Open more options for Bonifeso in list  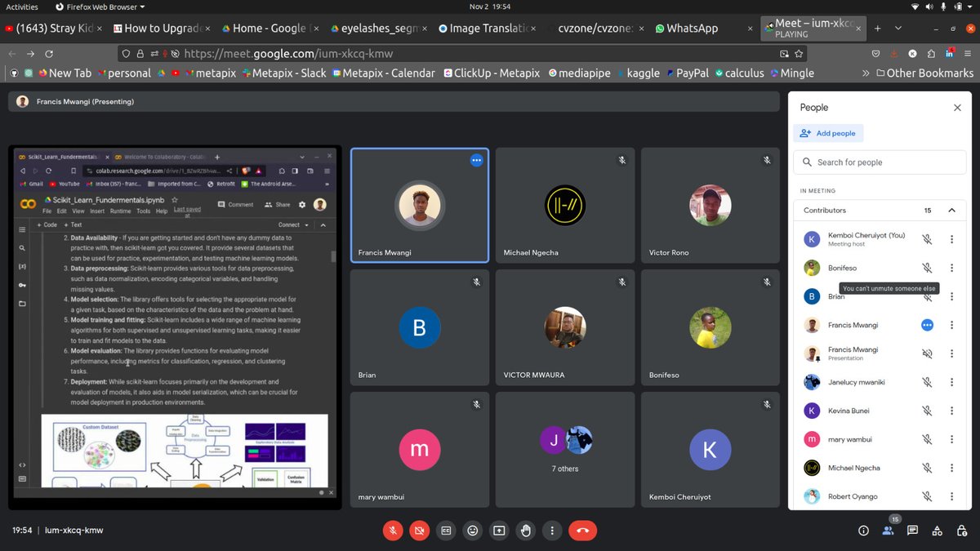coord(951,268)
